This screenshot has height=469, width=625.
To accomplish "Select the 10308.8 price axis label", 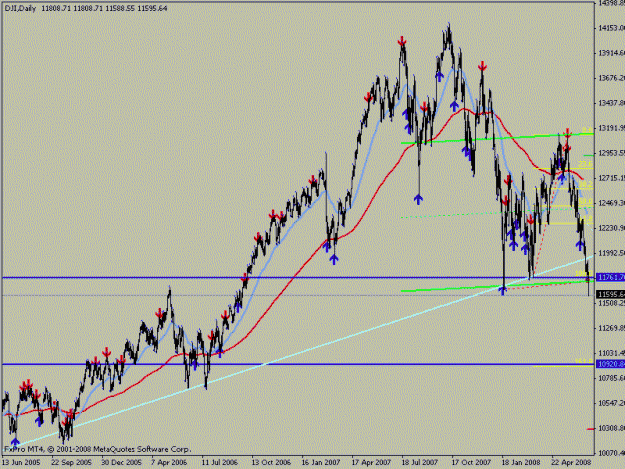I will [611, 428].
